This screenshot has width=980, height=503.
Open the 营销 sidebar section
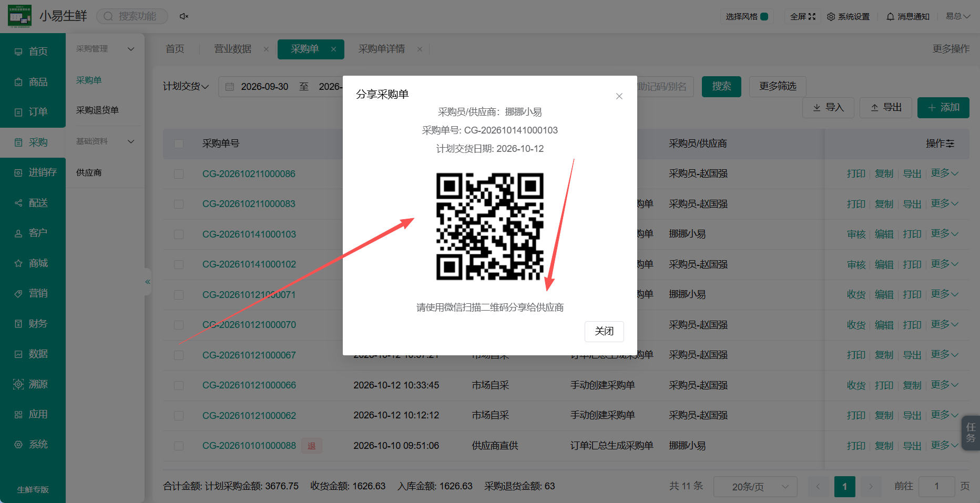(33, 293)
